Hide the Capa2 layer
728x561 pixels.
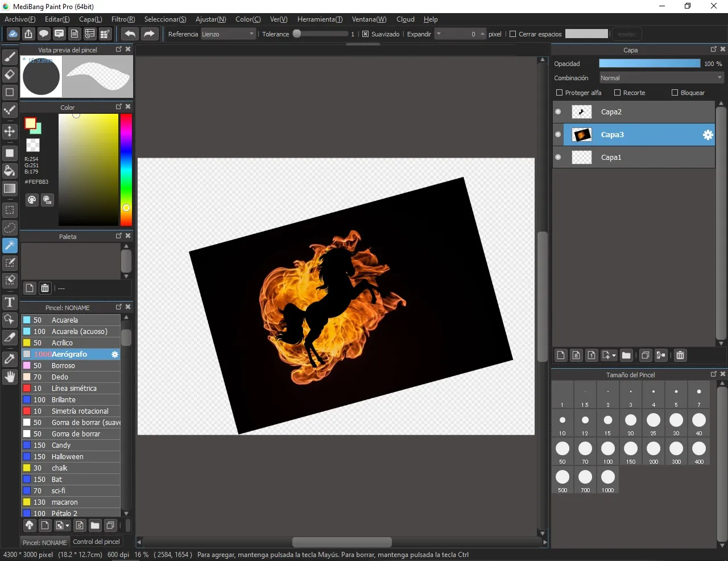coord(558,112)
